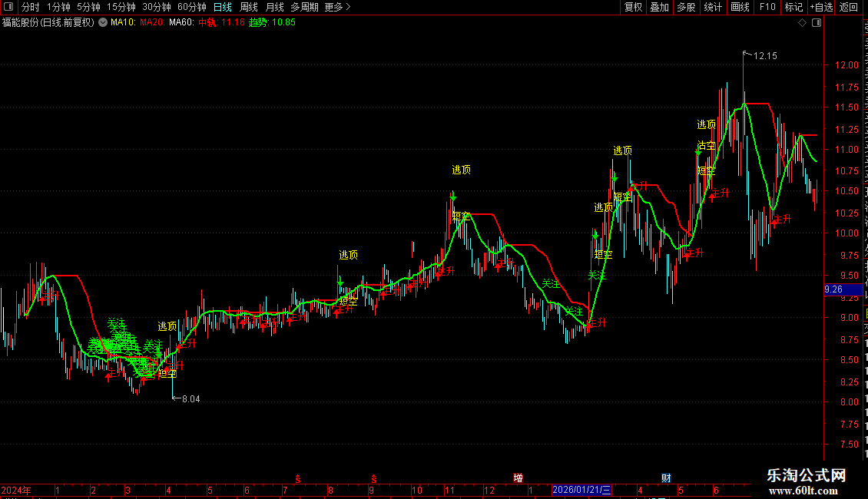Viewport: 868px width, 499px height.
Task: Click the 8.04 low price label
Action: tap(191, 399)
